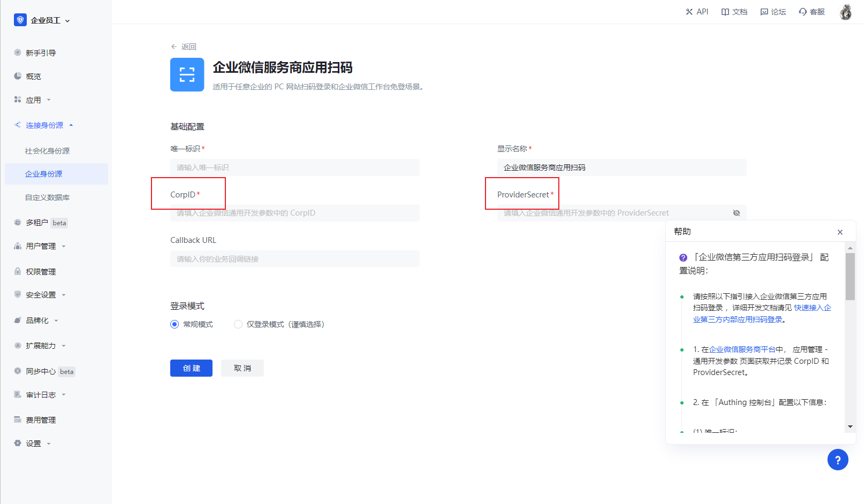This screenshot has width=865, height=504.
Task: Open the 企业微信服务商平台 link in help
Action: pos(742,349)
